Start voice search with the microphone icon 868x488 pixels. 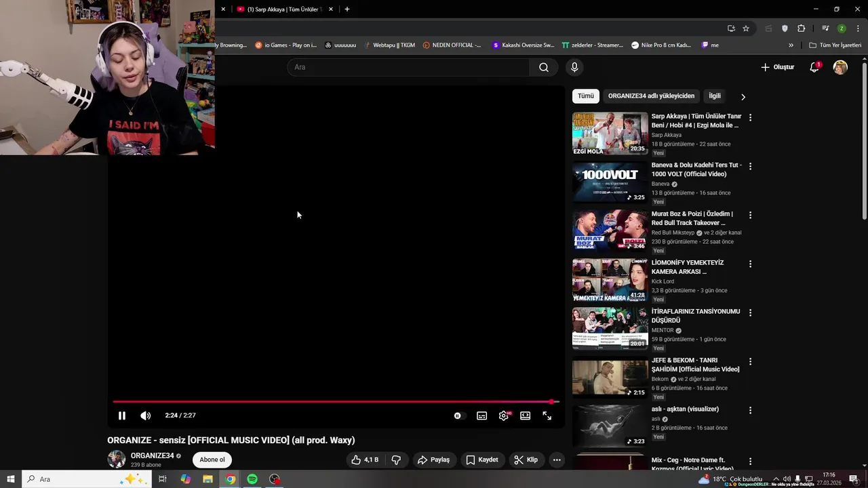click(574, 67)
